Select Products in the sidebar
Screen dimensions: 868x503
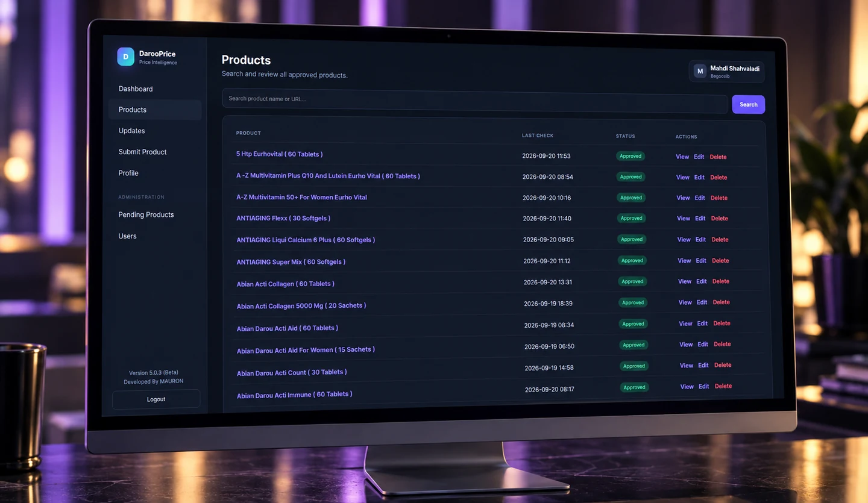coord(155,110)
